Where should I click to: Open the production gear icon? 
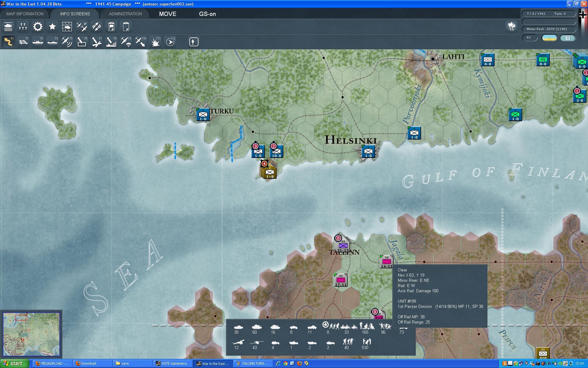(x=38, y=27)
